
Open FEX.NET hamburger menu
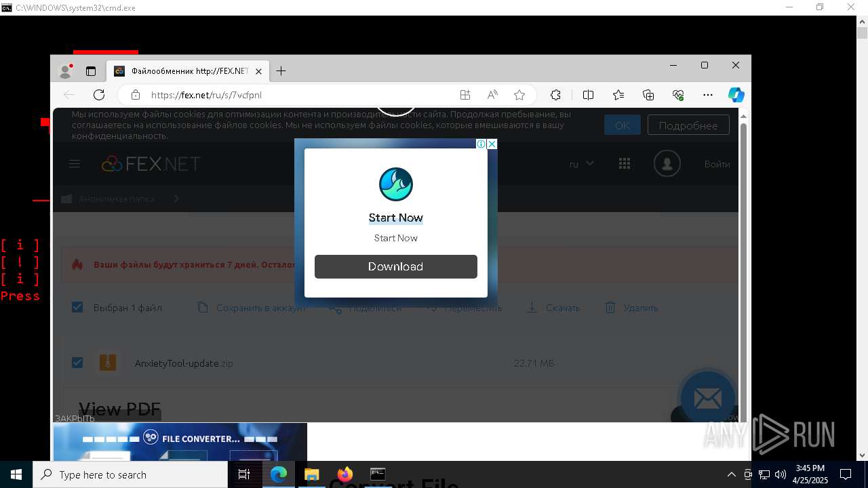coord(75,164)
